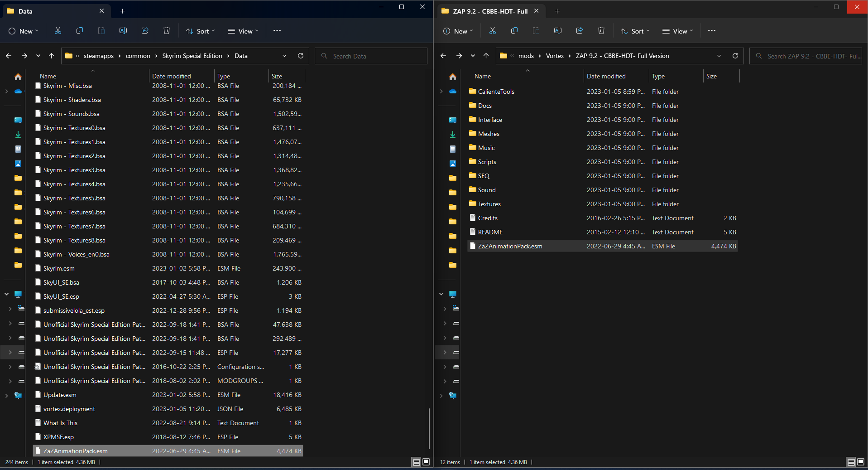Open See more ellipsis in Data window
This screenshot has width=868, height=470.
click(x=277, y=31)
